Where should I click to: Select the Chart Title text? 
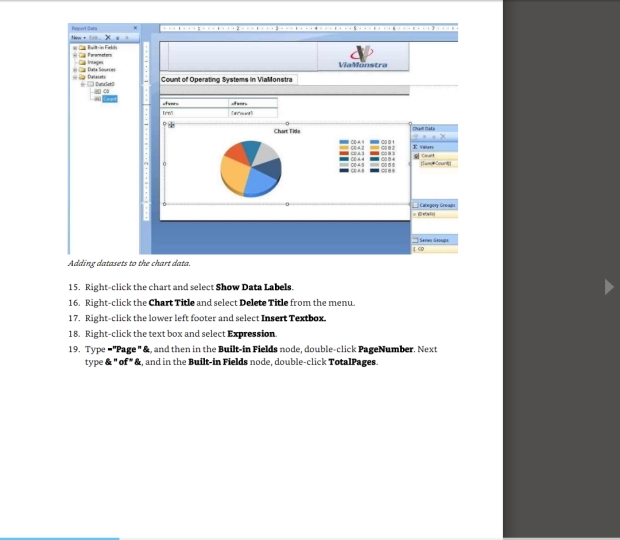pos(286,131)
